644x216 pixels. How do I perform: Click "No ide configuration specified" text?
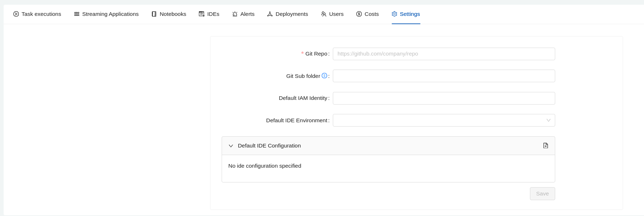coord(265,166)
